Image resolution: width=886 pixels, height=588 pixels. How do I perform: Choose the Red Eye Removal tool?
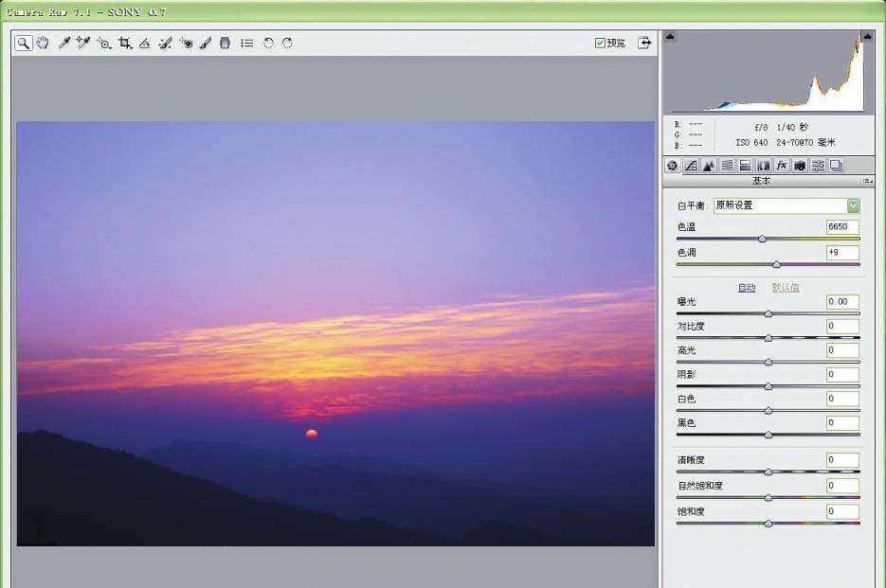click(186, 43)
